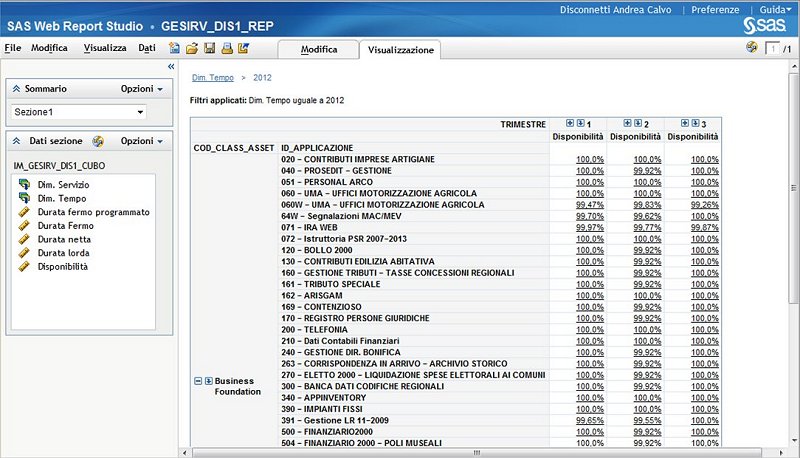This screenshot has width=800, height=458.
Task: Open the Modifica menu in menu bar
Action: (49, 48)
